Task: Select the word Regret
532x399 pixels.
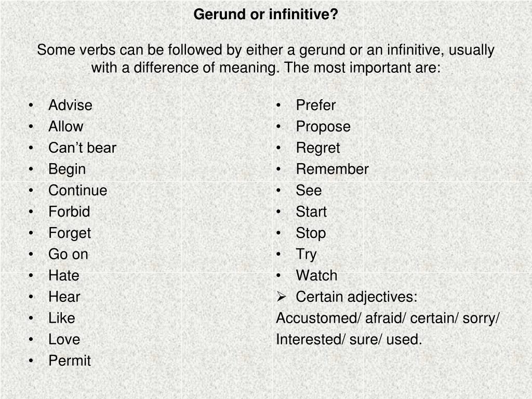Action: (x=317, y=149)
